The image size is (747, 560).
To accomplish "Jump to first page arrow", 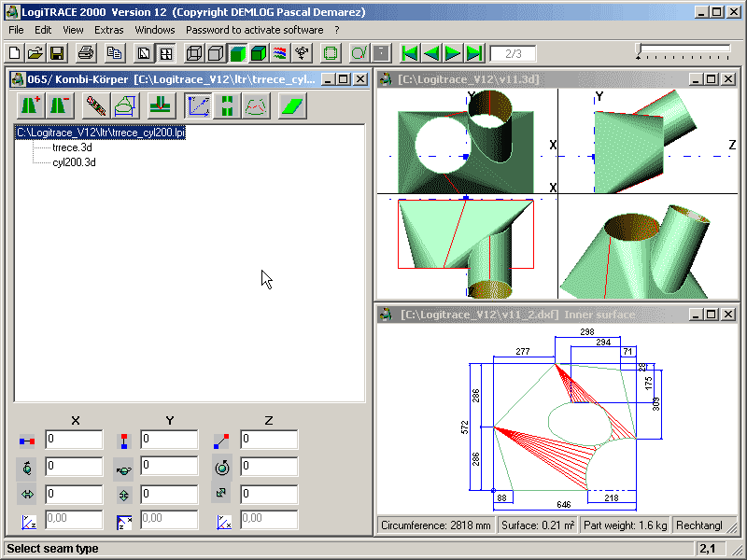I will (410, 53).
